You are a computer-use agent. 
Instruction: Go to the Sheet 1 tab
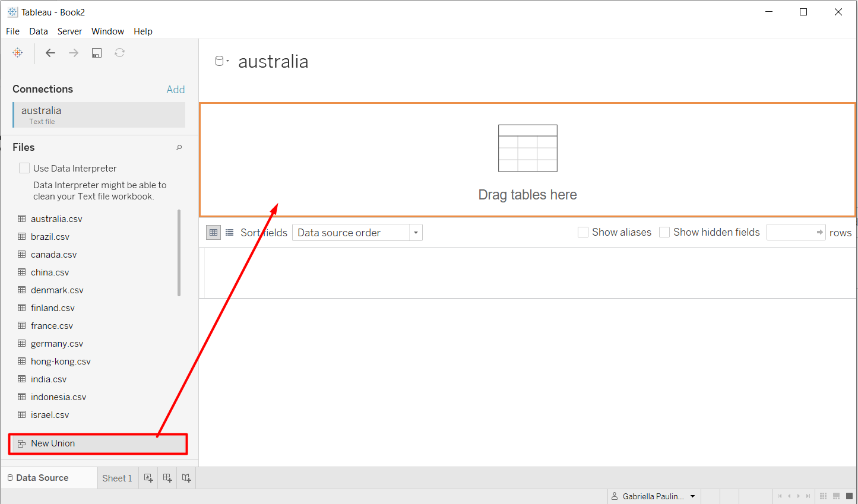click(x=117, y=478)
